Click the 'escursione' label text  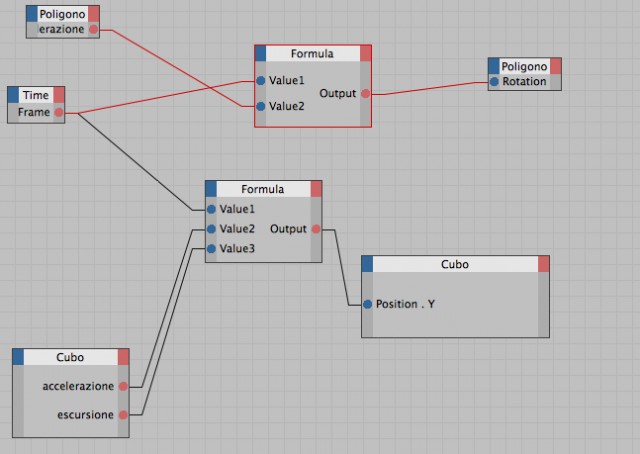[85, 415]
